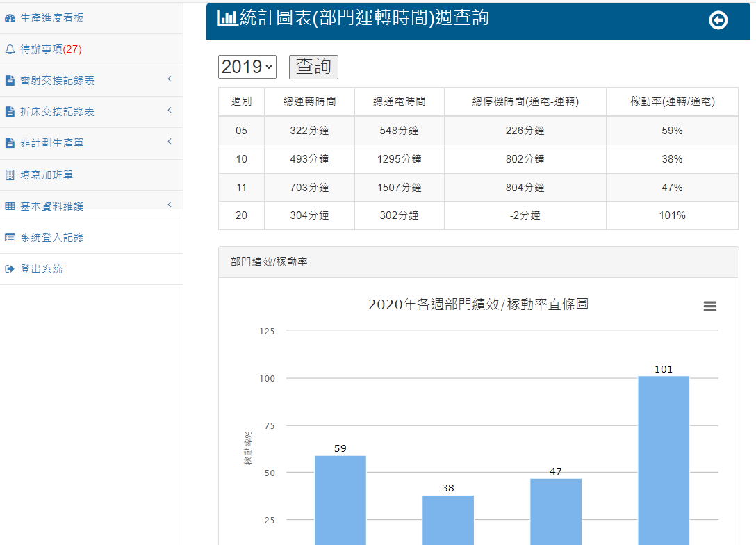Select 登出系統 to log out
This screenshot has height=545, width=756.
[42, 269]
